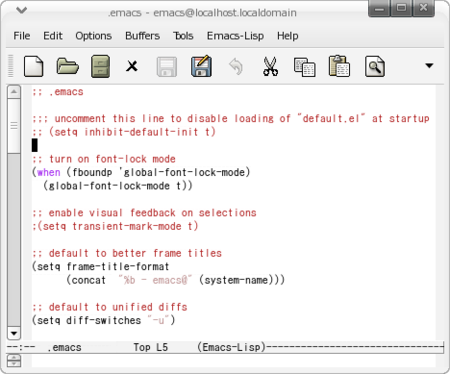Expand the toolbar overflow arrow

pos(429,66)
